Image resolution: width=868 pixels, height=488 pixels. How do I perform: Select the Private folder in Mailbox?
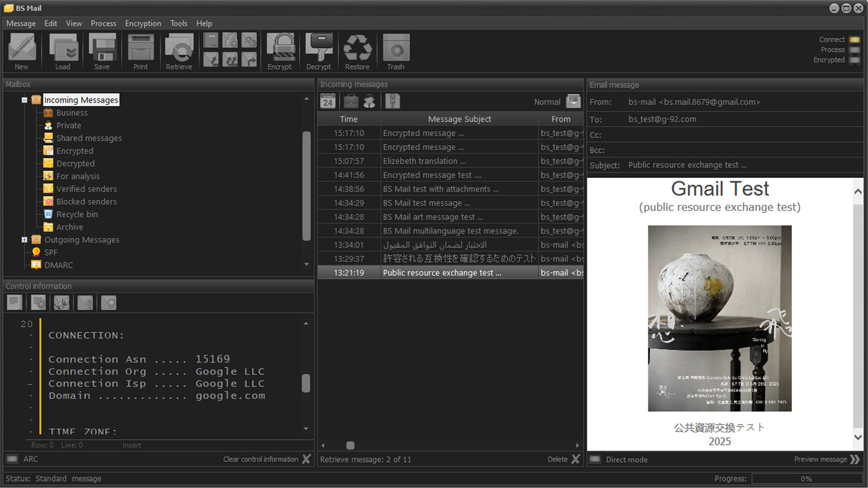click(69, 125)
